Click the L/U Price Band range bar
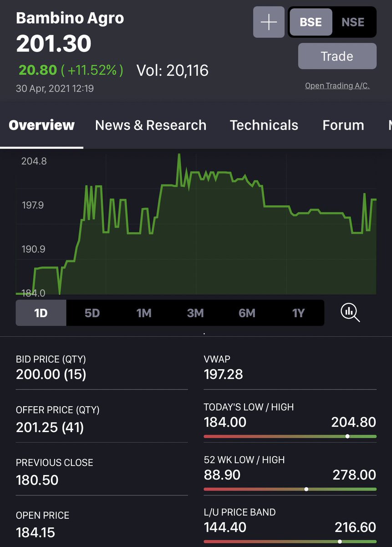The width and height of the screenshot is (392, 547). click(x=290, y=542)
